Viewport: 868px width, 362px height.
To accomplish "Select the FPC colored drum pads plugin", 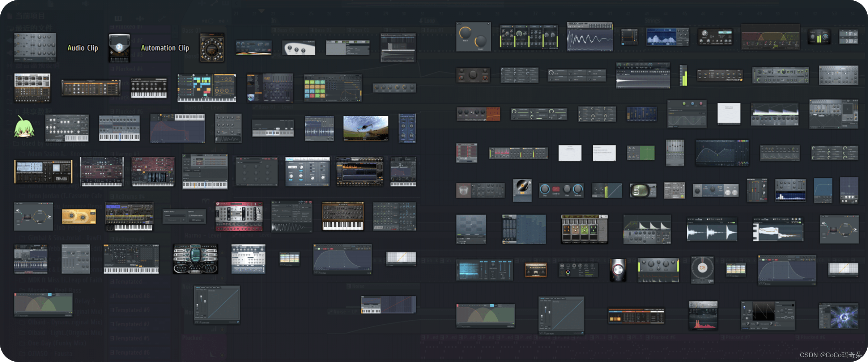I will pos(332,88).
